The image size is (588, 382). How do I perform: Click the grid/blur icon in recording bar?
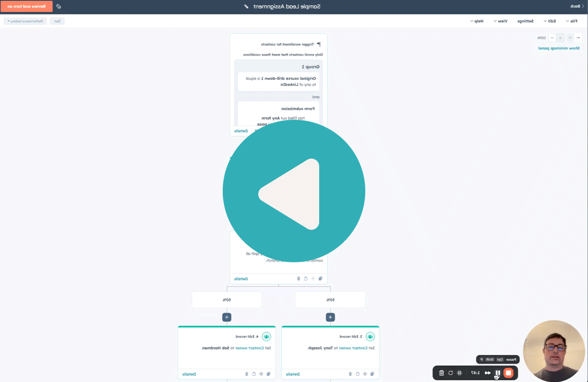pos(460,373)
